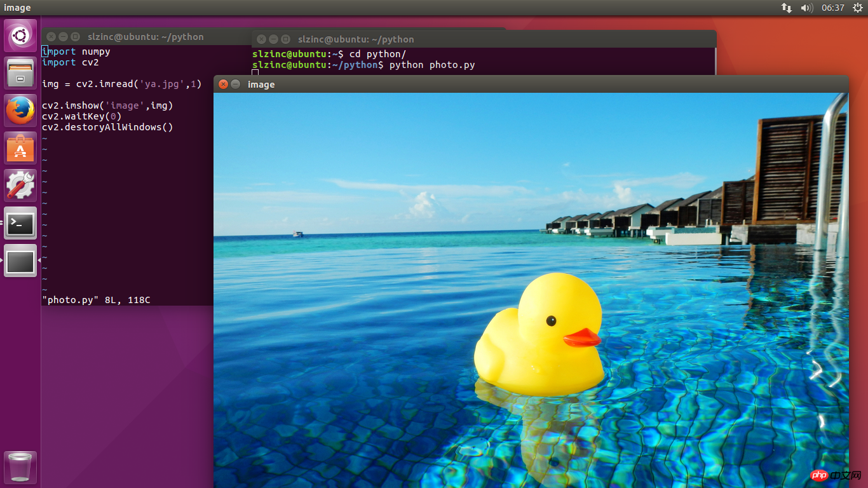Open System Settings gear-and-wrench icon

[20, 186]
